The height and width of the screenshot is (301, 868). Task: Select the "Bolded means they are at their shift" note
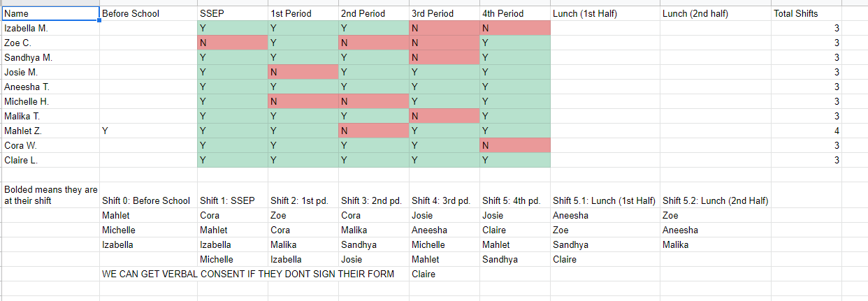click(x=50, y=196)
